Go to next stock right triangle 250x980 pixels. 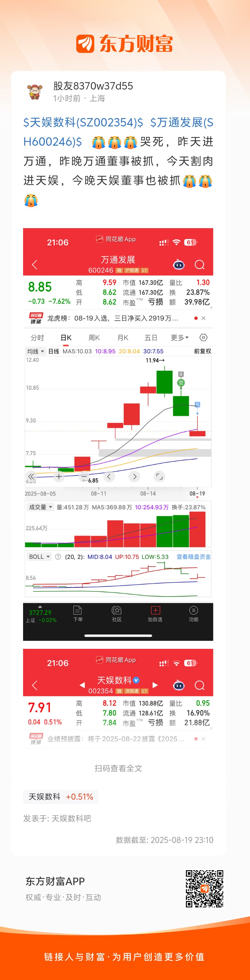click(x=155, y=685)
